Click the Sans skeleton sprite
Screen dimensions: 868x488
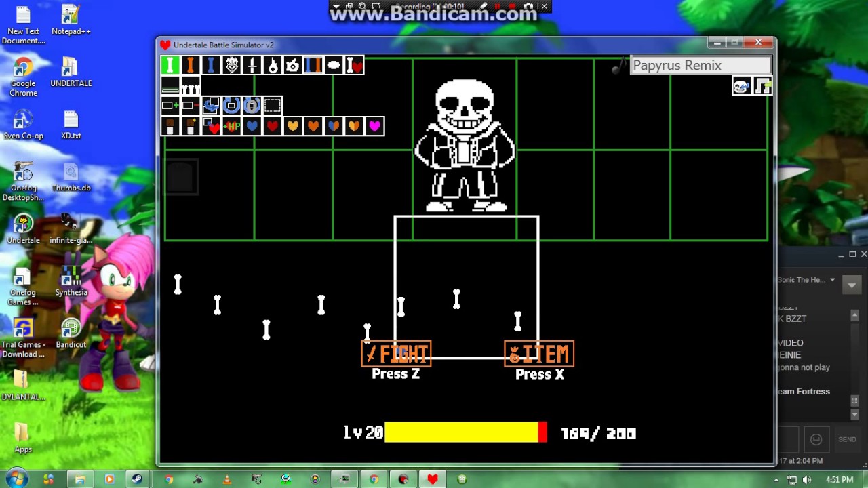[465, 146]
